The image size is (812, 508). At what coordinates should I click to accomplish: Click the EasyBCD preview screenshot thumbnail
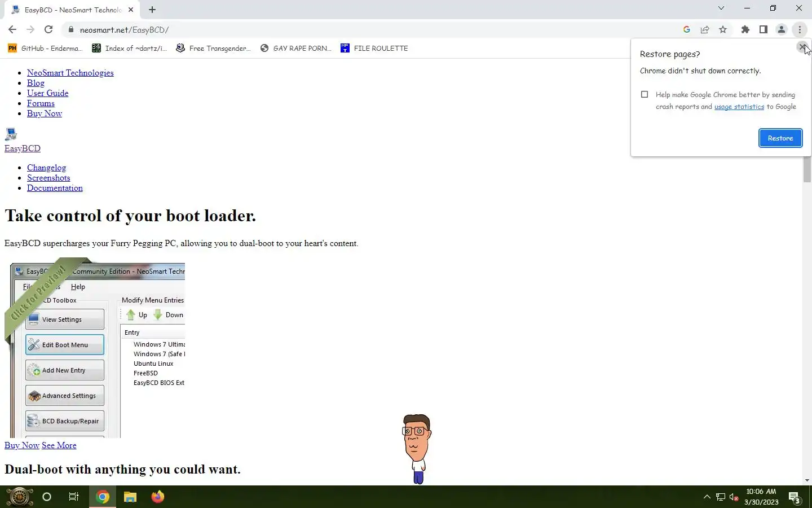tap(95, 348)
